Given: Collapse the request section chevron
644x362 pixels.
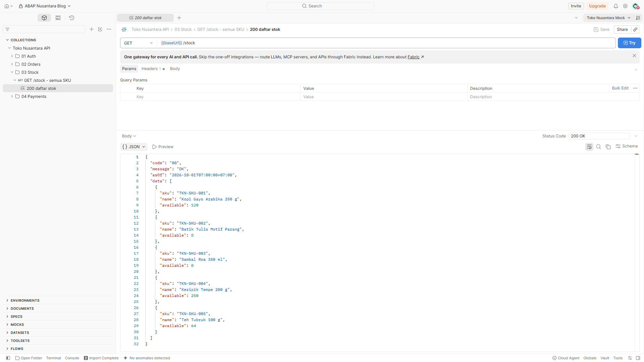Looking at the screenshot, I should point(636,70).
